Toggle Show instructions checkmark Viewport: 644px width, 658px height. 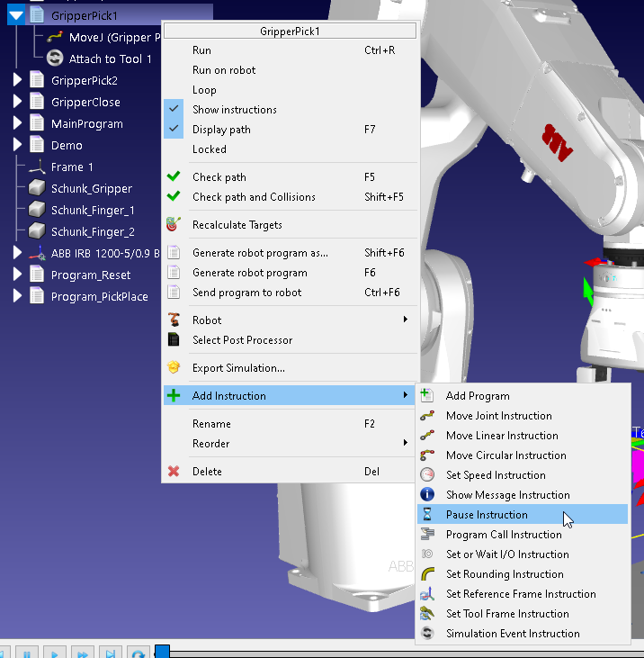tap(174, 109)
